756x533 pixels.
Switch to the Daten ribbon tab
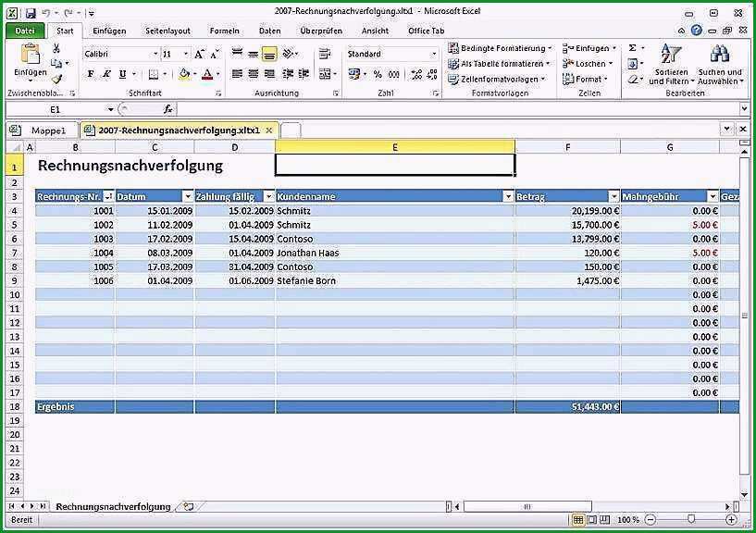[269, 31]
